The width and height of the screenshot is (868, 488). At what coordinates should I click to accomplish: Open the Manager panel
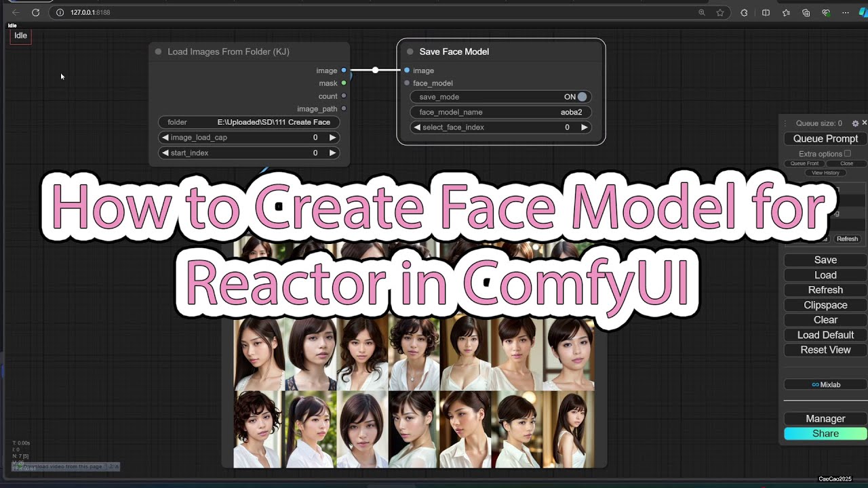825,419
